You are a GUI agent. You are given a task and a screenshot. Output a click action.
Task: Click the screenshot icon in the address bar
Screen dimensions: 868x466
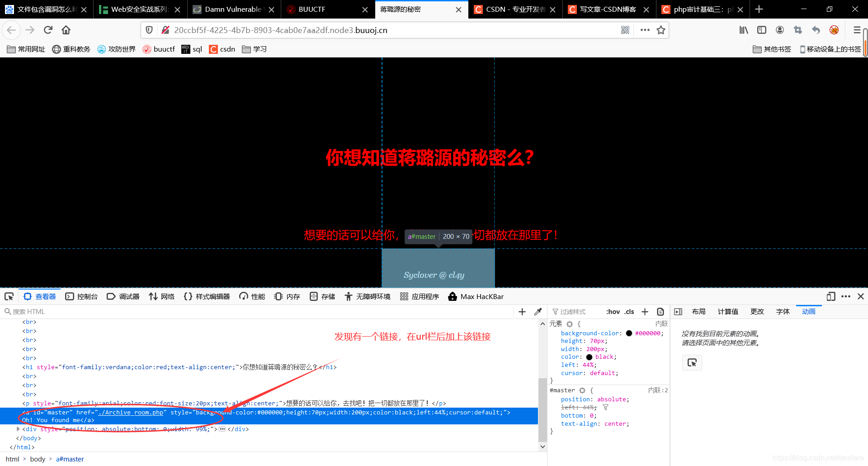pos(625,30)
